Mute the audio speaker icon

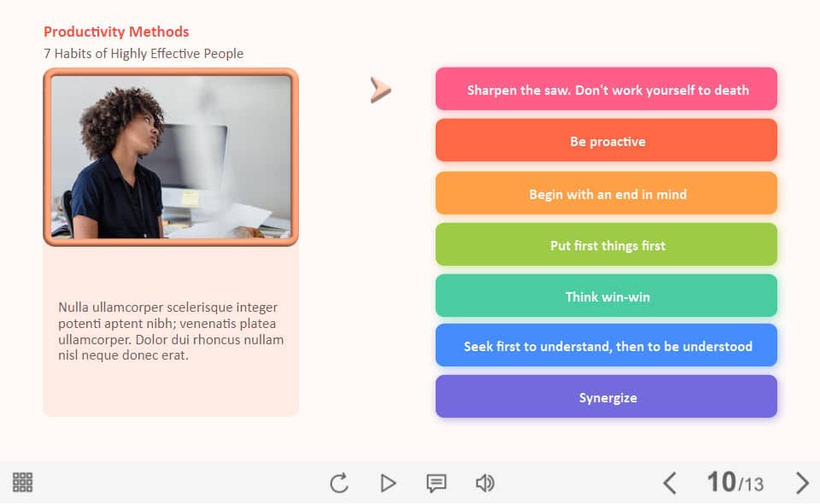click(x=485, y=483)
